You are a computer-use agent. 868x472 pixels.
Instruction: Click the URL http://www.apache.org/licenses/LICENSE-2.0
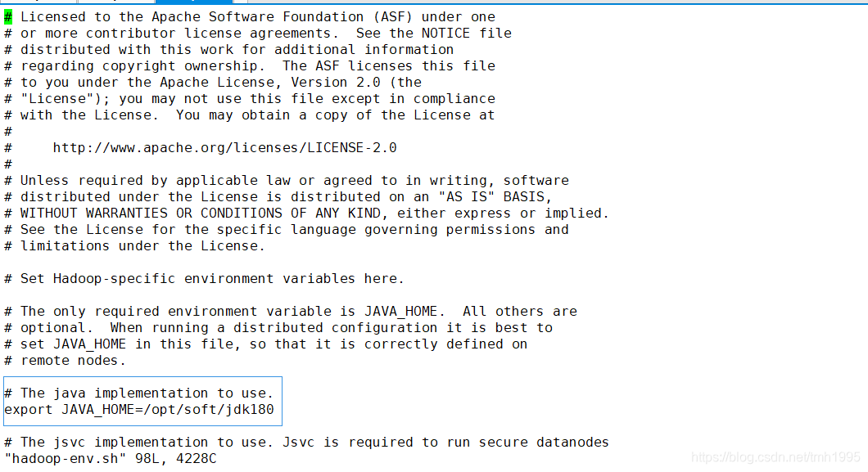pos(224,147)
